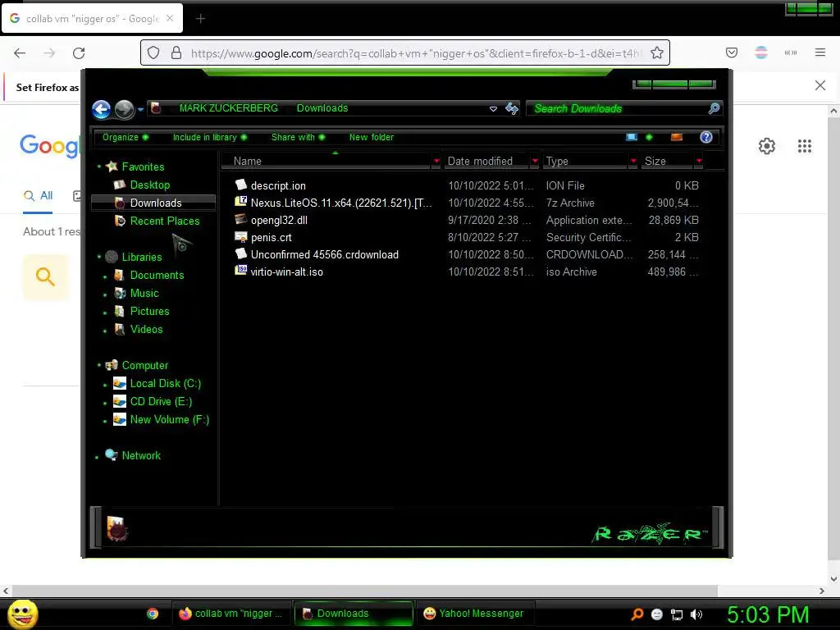Refresh the Downloads folder view
The image size is (840, 630).
point(512,109)
